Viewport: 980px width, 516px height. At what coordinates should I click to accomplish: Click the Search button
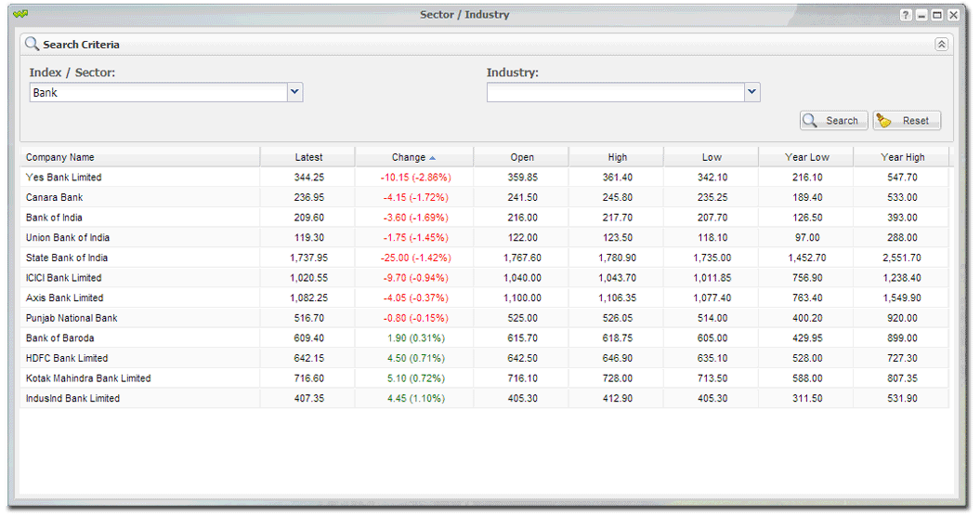coord(834,121)
